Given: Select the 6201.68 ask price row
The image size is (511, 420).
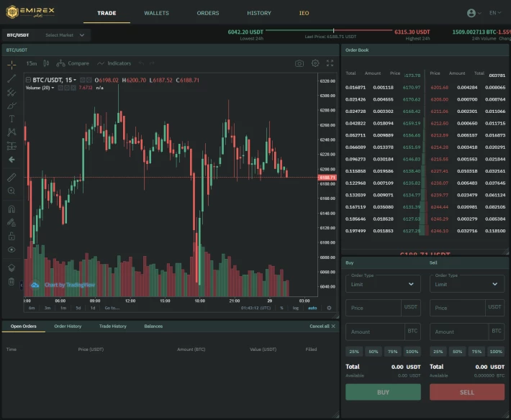Looking at the screenshot, I should tap(468, 88).
